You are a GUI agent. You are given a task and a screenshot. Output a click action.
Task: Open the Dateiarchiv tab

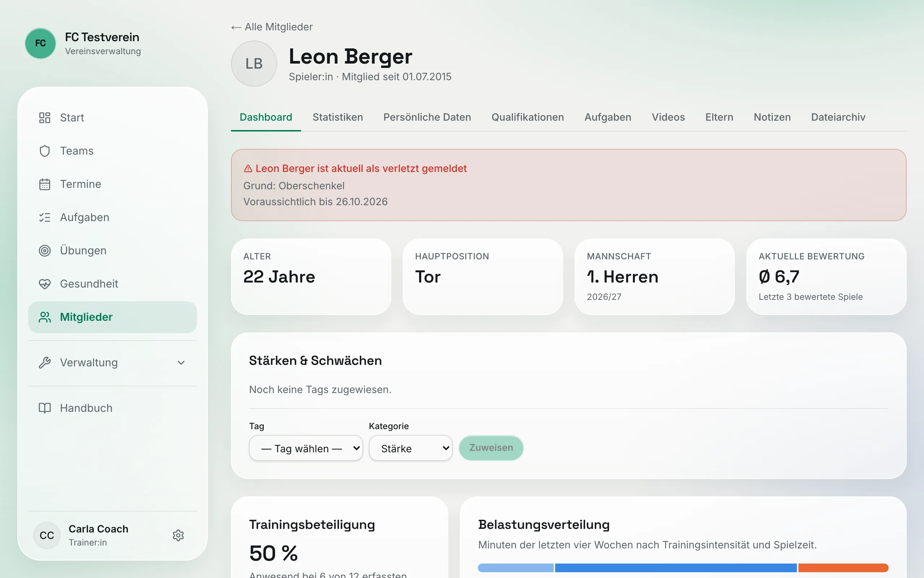click(838, 117)
